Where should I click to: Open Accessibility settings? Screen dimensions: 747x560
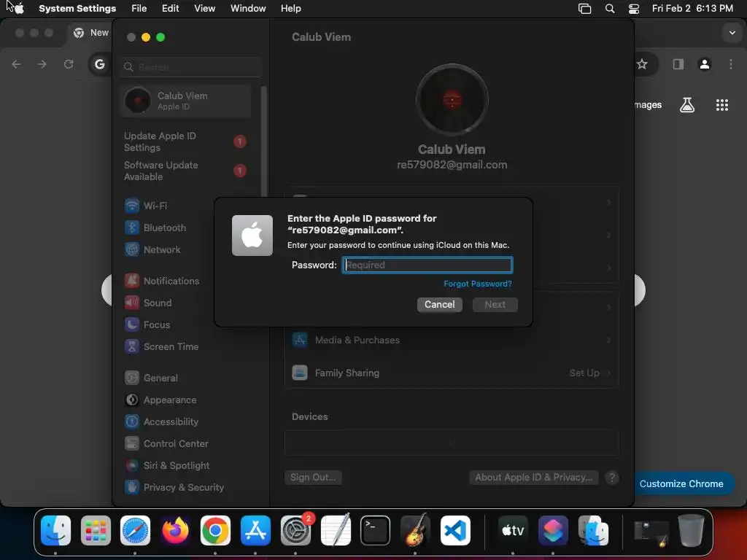pyautogui.click(x=161, y=422)
